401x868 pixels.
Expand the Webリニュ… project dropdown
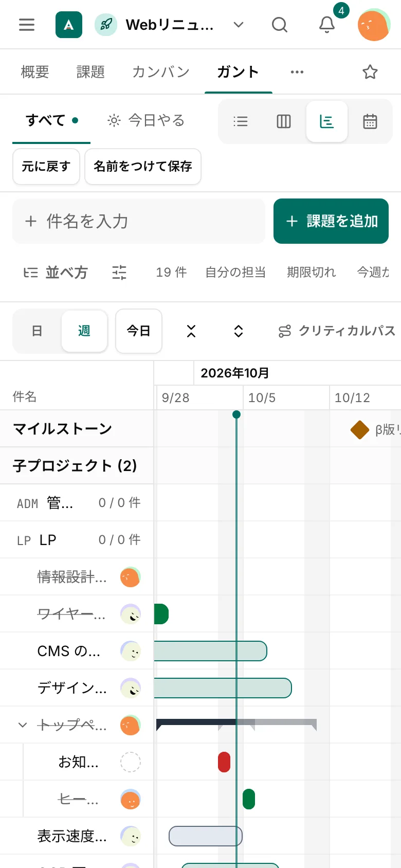pyautogui.click(x=239, y=25)
